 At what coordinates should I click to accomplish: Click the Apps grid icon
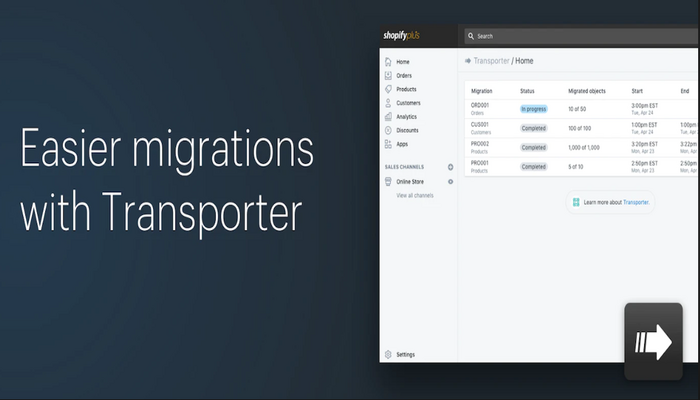point(388,144)
